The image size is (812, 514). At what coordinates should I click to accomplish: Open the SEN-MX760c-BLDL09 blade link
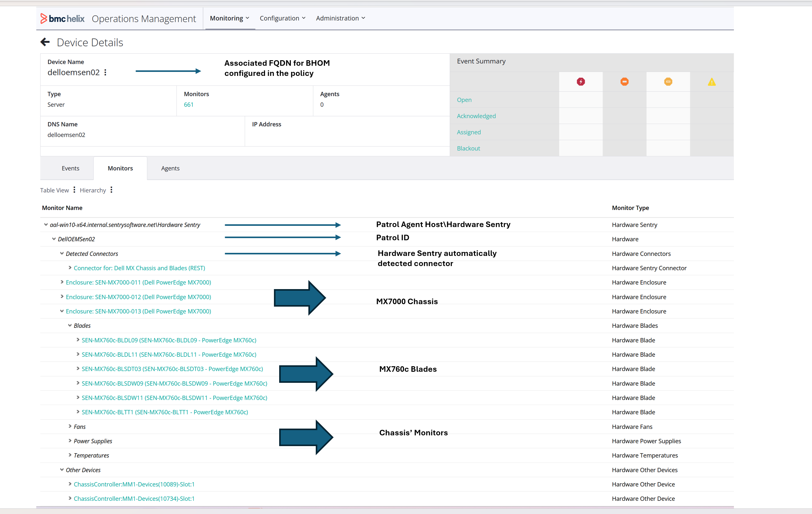pyautogui.click(x=169, y=340)
